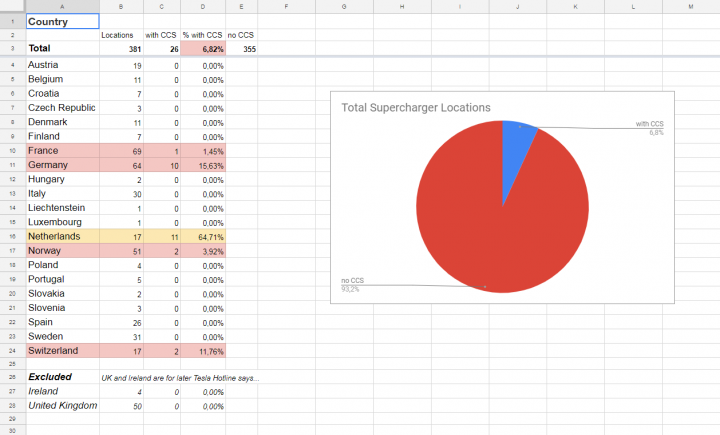Select row 3 header

(x=12, y=48)
